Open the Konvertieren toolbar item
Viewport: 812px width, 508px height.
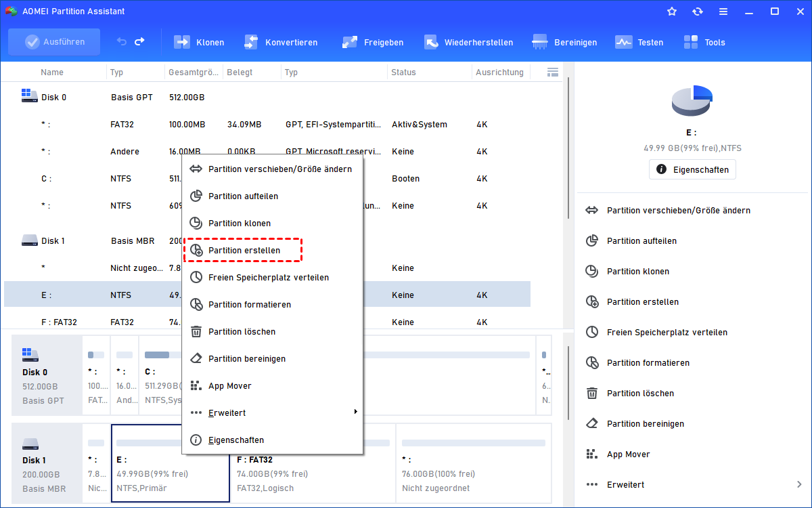[x=280, y=42]
